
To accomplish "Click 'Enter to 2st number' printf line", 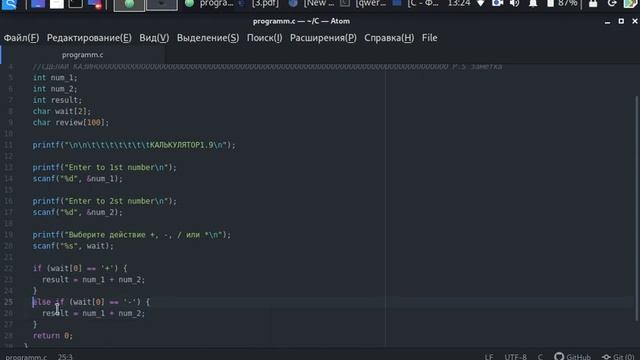I will click(x=104, y=201).
